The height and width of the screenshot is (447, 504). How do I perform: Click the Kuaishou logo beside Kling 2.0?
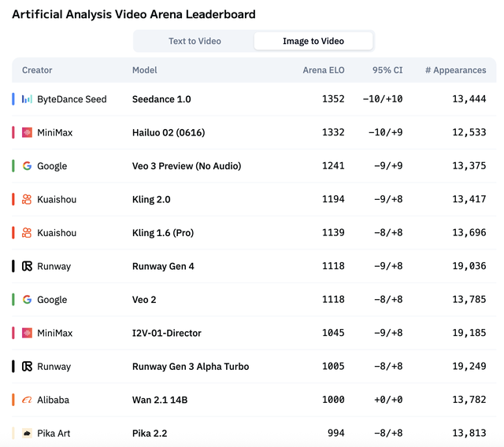pyautogui.click(x=28, y=200)
